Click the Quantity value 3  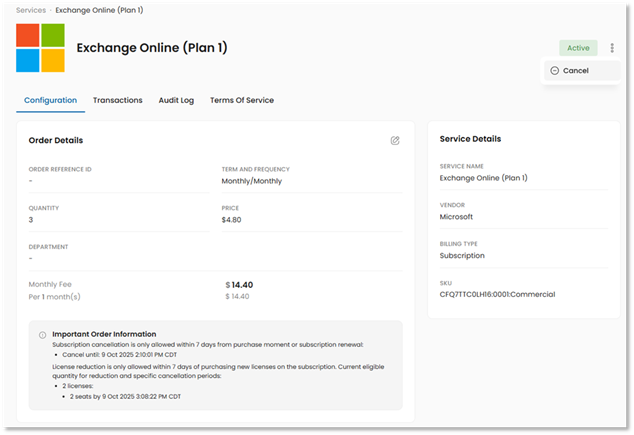pos(31,220)
